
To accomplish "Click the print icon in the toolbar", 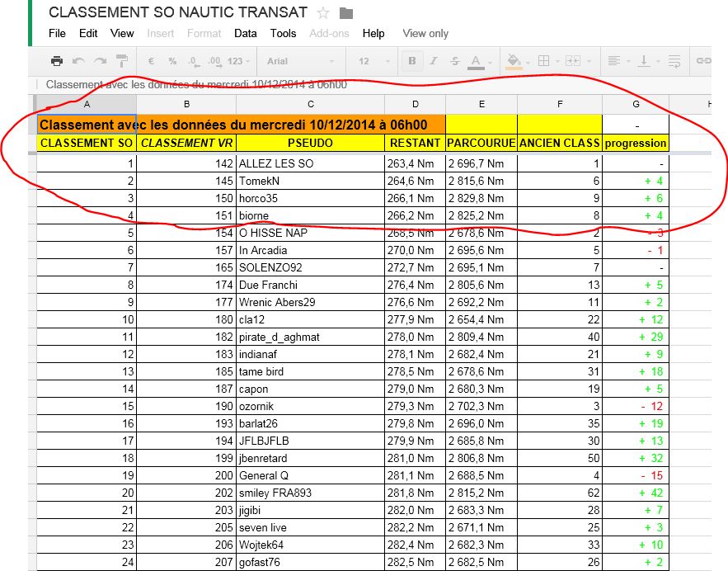I will pos(57,61).
